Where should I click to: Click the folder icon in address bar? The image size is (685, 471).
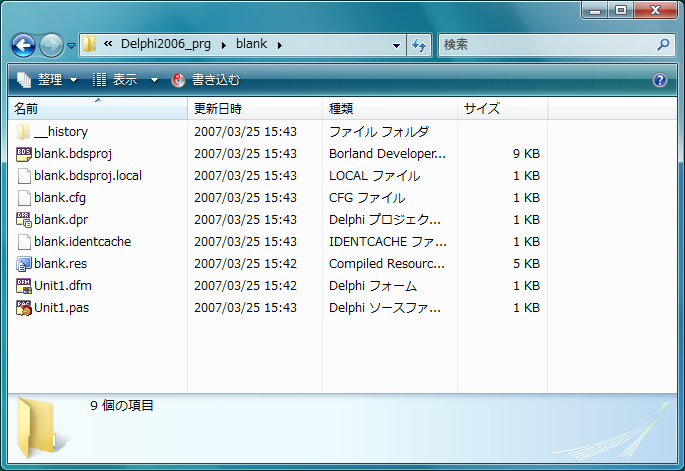(90, 44)
